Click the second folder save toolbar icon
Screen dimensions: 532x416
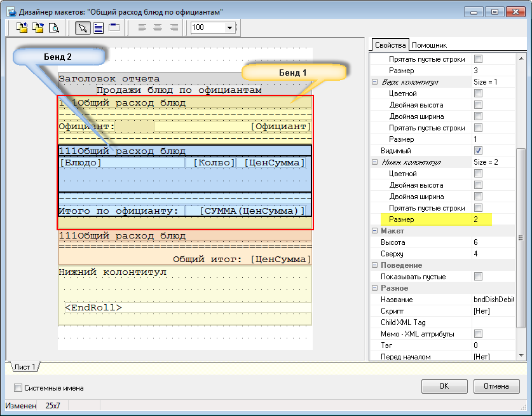pos(38,27)
